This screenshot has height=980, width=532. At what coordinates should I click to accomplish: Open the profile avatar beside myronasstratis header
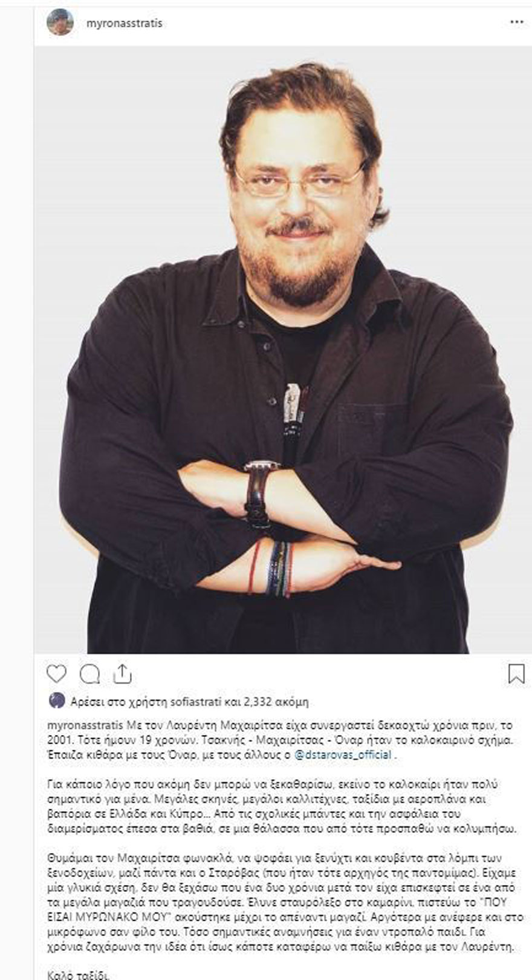click(60, 22)
